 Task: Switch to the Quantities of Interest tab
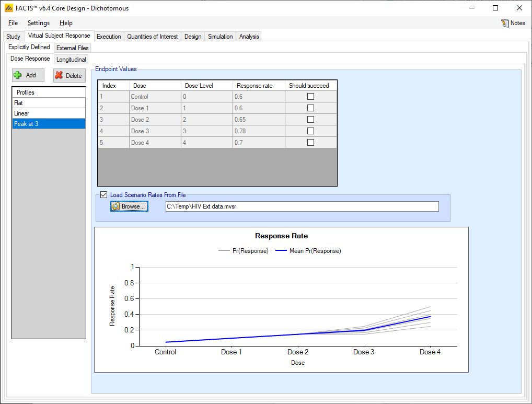pos(153,37)
